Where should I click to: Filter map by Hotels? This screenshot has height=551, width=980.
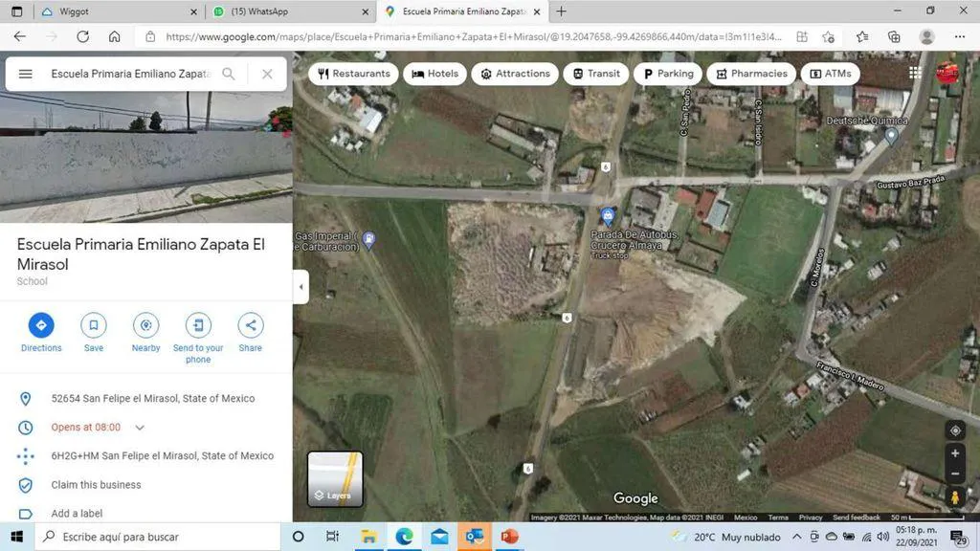(435, 74)
